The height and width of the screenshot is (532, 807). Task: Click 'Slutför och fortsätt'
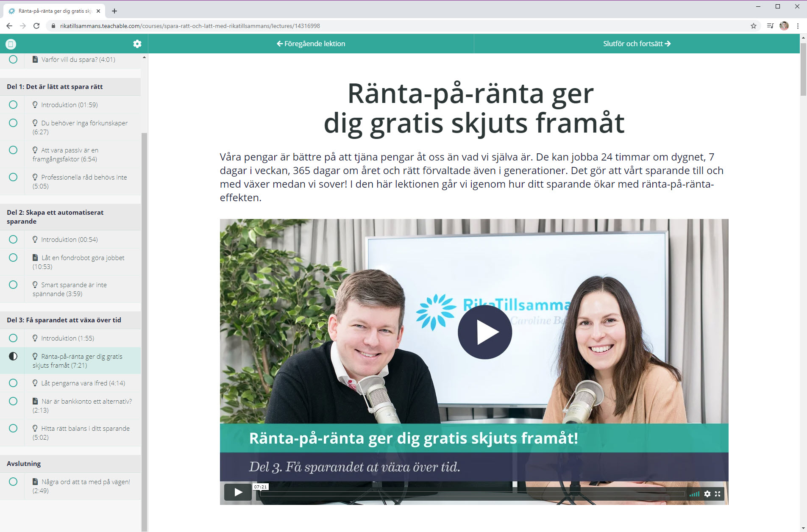637,44
